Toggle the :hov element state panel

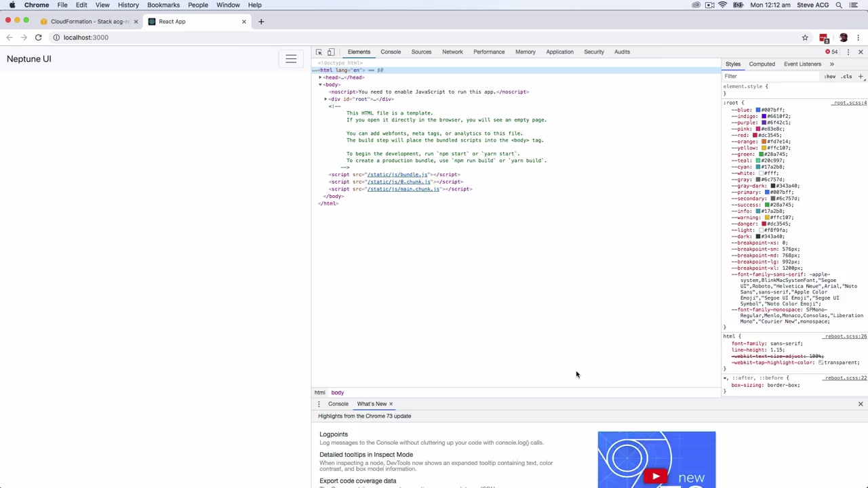point(830,77)
